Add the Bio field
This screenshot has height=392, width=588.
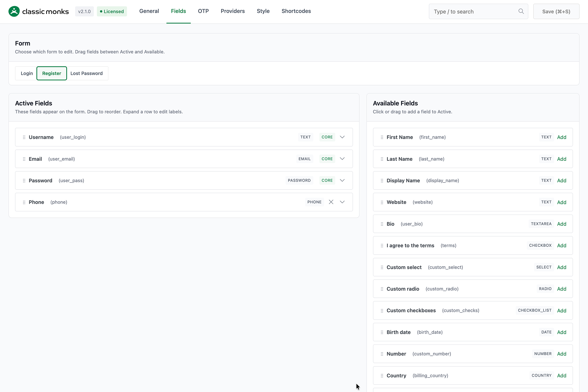(562, 224)
